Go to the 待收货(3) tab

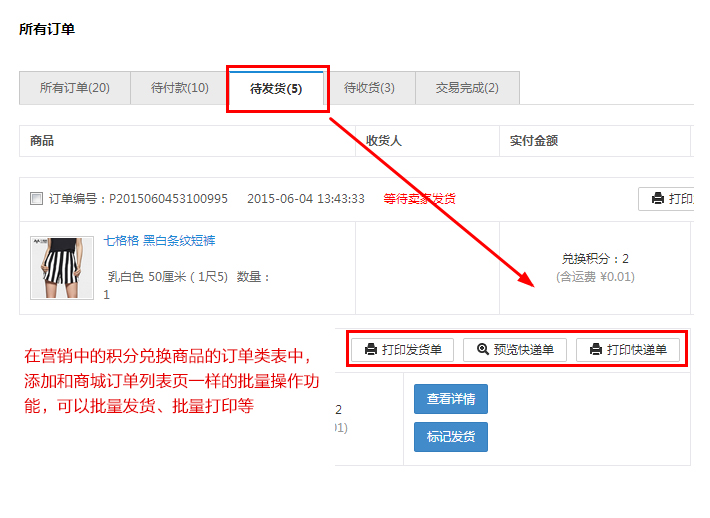tap(369, 88)
